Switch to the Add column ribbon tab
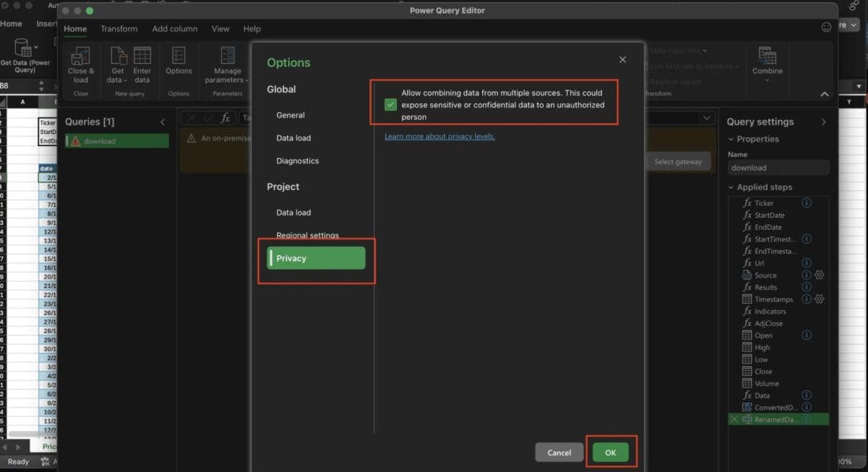Viewport: 868px width, 472px height. 175,28
